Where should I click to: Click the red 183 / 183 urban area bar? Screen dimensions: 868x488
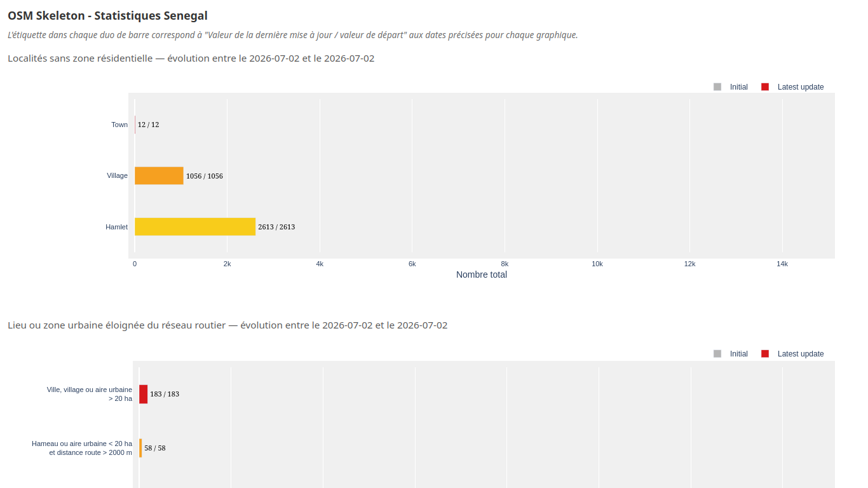pyautogui.click(x=144, y=394)
